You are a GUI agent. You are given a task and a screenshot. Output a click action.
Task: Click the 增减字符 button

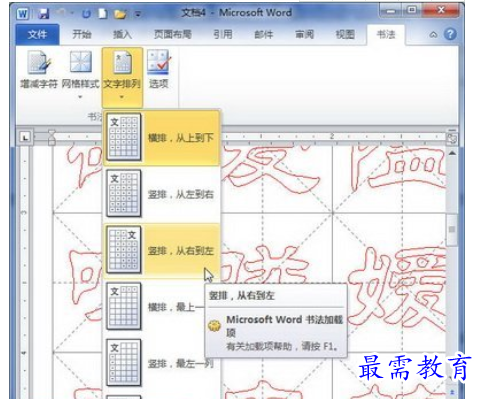(x=39, y=70)
